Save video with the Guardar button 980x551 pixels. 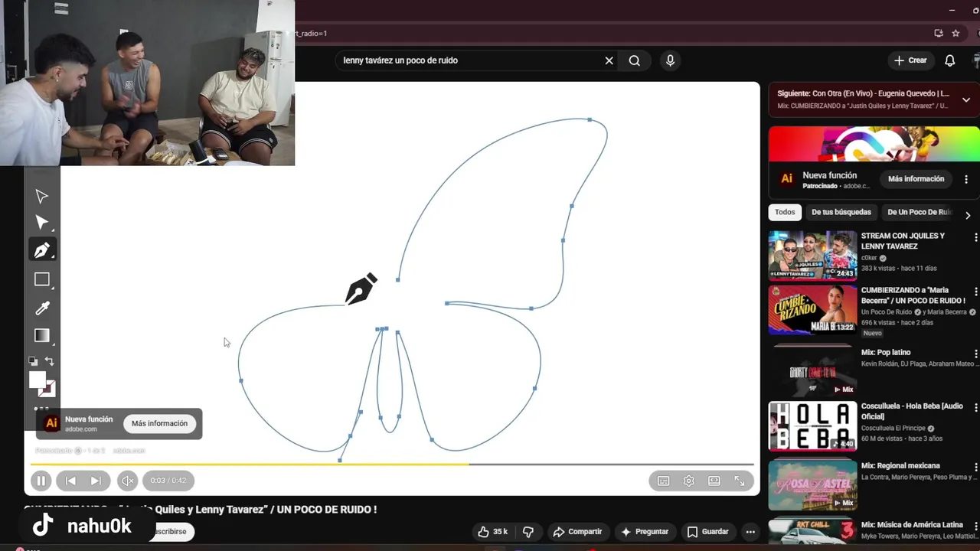coord(707,532)
